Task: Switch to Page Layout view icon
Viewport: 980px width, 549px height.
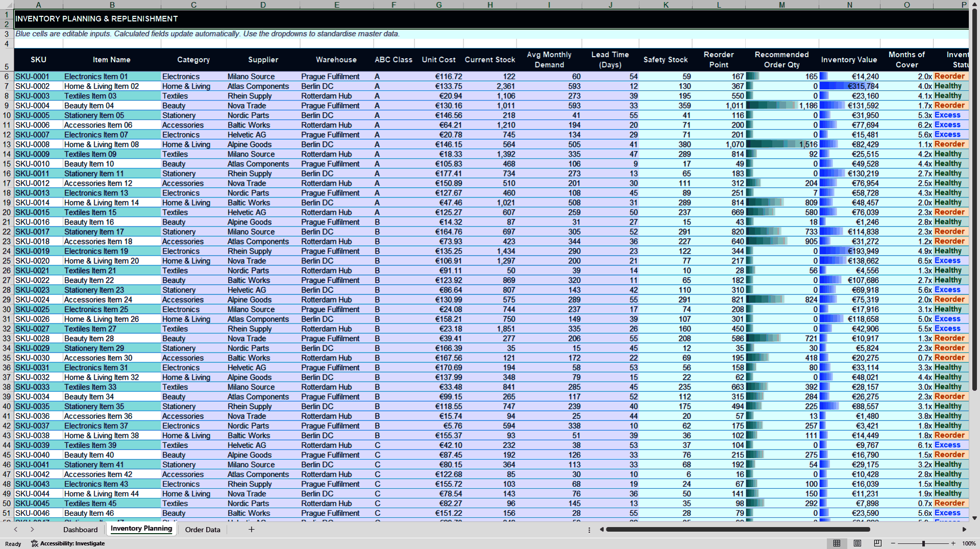Action: 857,543
